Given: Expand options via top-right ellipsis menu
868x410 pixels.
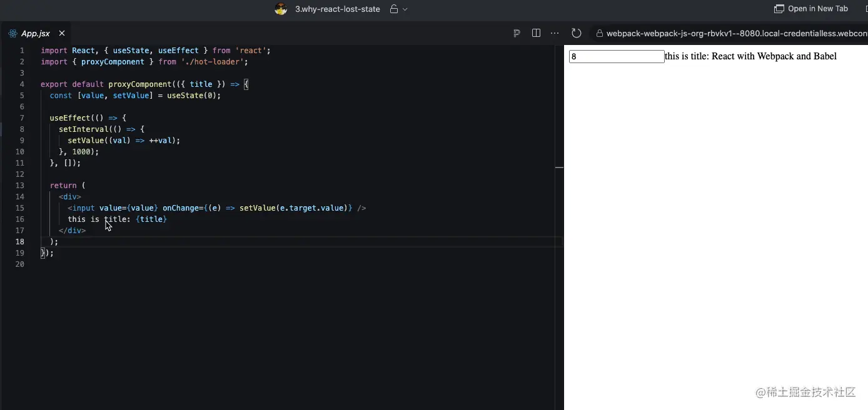Looking at the screenshot, I should tap(554, 32).
